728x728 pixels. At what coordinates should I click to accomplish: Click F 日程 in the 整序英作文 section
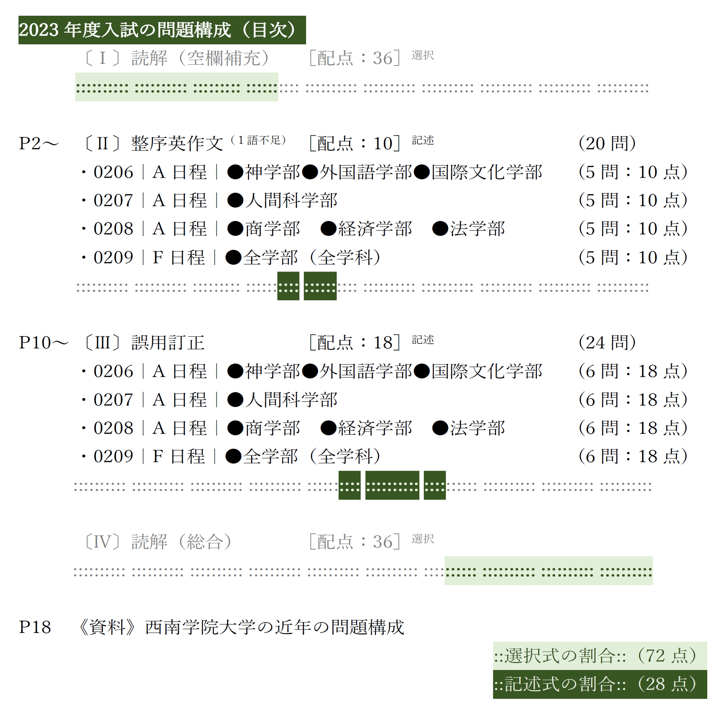(179, 257)
